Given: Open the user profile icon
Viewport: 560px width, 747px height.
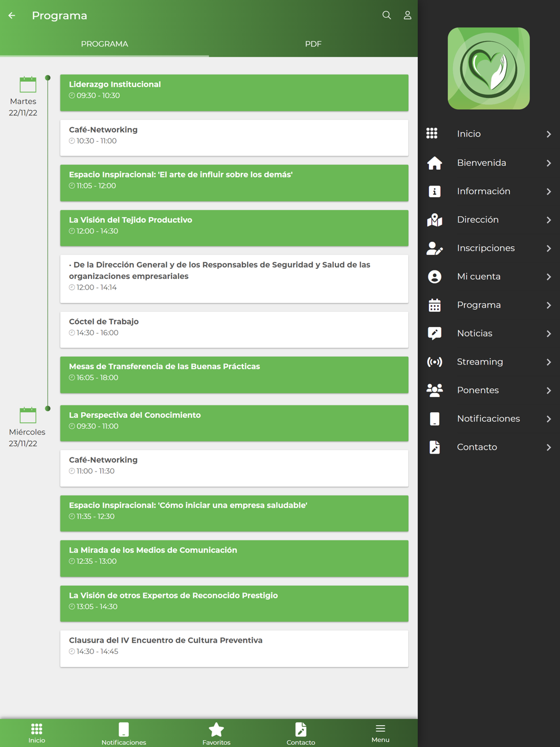Looking at the screenshot, I should (x=408, y=15).
